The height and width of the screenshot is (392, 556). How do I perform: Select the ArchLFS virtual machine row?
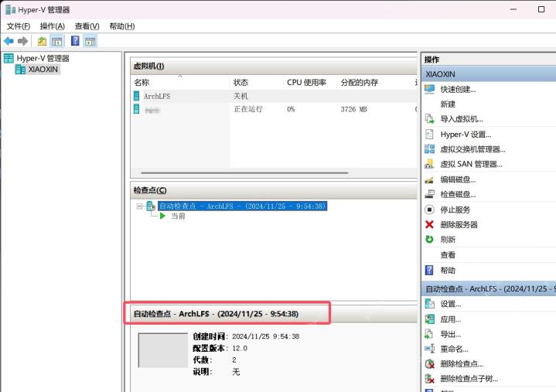(274, 96)
